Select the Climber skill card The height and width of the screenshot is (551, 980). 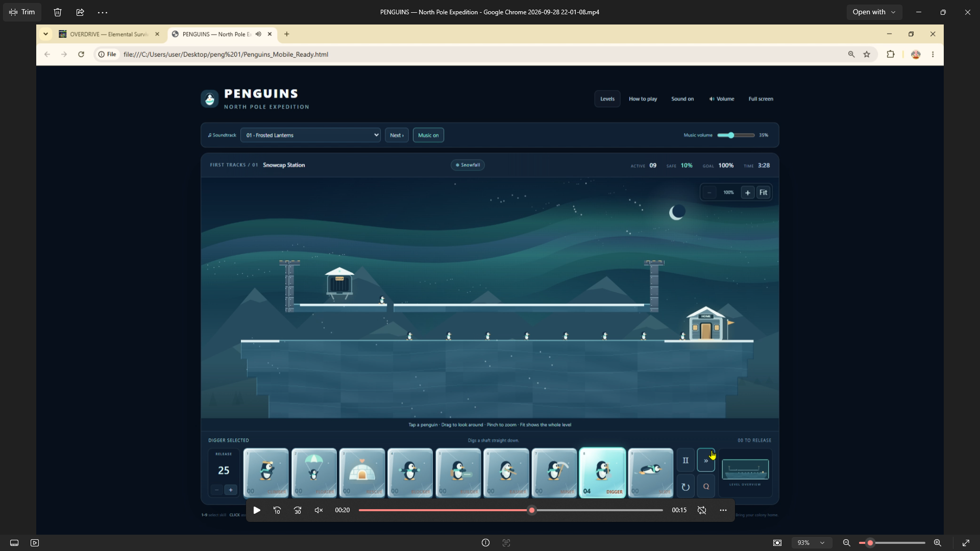[266, 472]
